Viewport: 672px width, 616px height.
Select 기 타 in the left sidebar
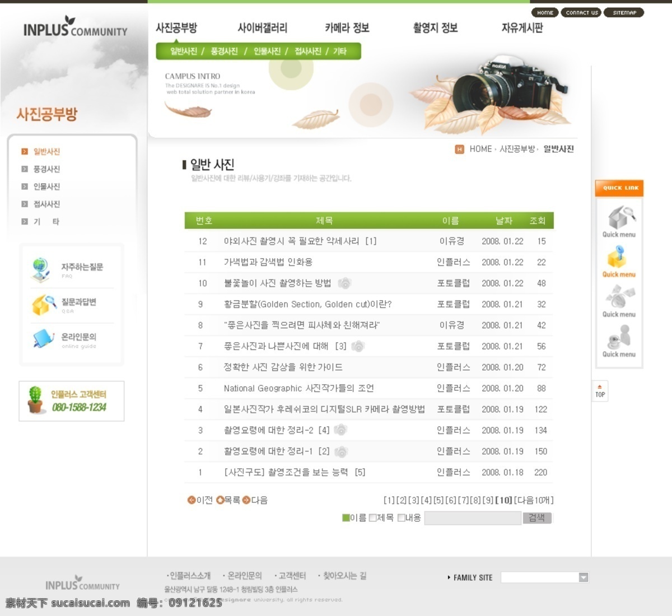[x=46, y=222]
